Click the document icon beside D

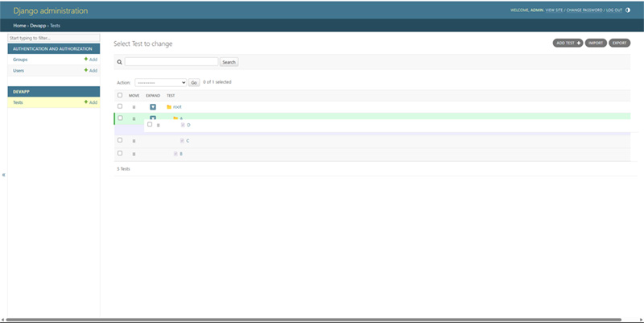tap(183, 125)
